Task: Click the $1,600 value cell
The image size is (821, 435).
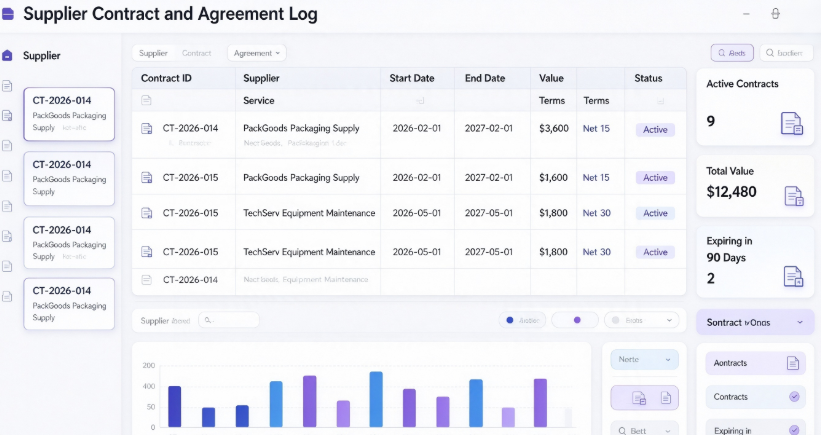Action: pyautogui.click(x=553, y=177)
